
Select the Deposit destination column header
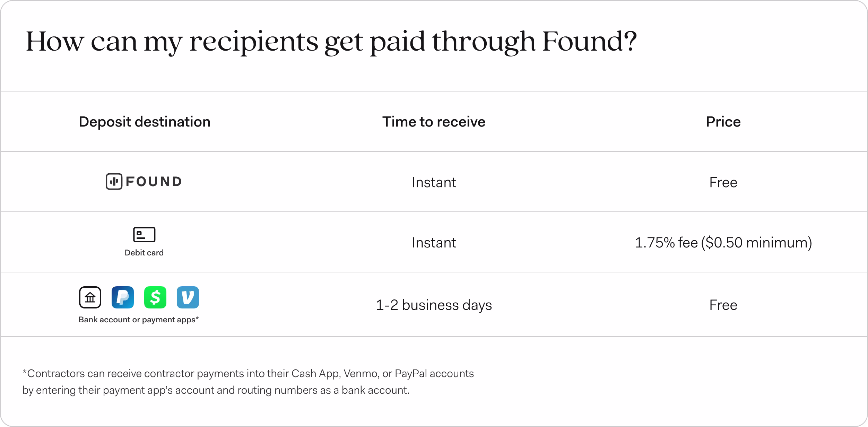click(145, 122)
